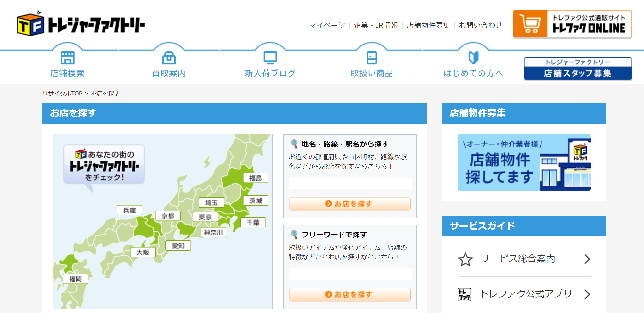Click the Treasure Factory logo
The image size is (644, 313).
pos(80,24)
